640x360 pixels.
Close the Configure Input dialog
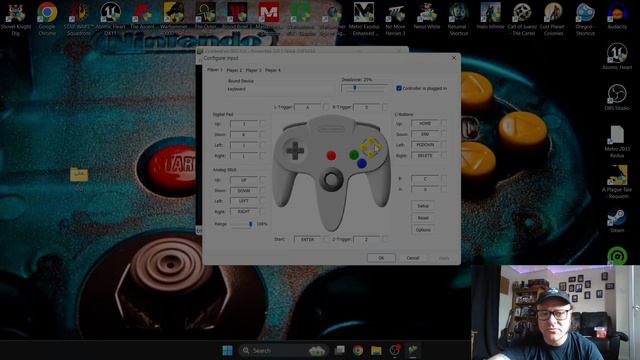point(454,58)
